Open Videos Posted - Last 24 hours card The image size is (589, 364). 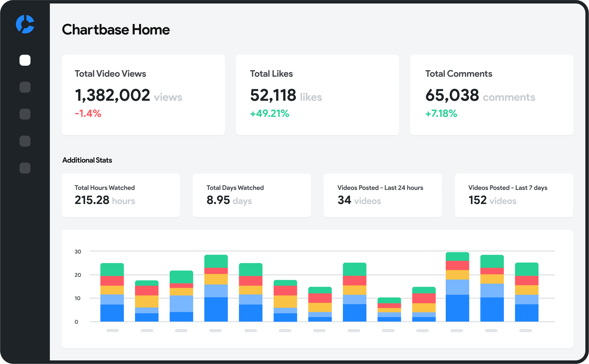coord(383,195)
